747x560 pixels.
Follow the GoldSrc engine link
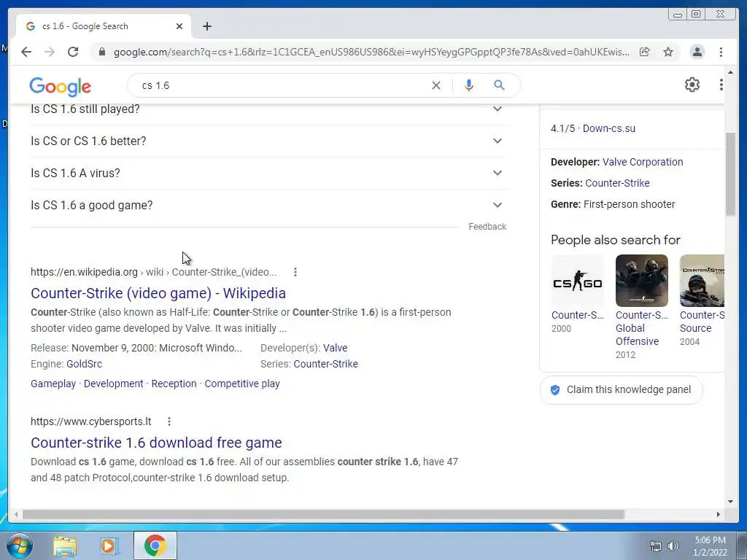click(x=85, y=364)
